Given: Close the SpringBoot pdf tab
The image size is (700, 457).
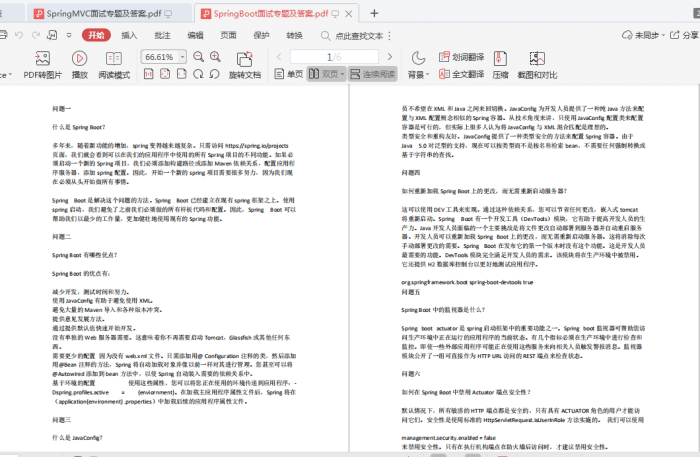Looking at the screenshot, I should (x=349, y=14).
